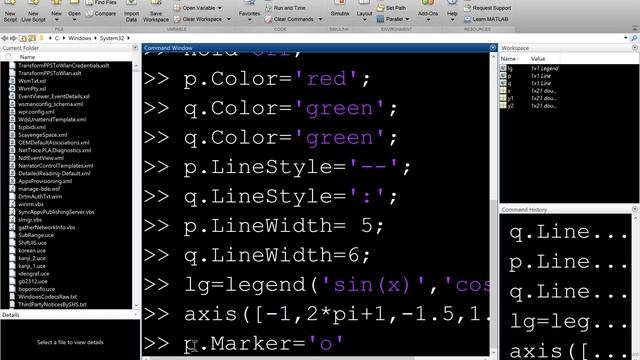Image resolution: width=640 pixels, height=360 pixels.
Task: Select file gatherNetworkInfo.vbs
Action: coord(47,227)
